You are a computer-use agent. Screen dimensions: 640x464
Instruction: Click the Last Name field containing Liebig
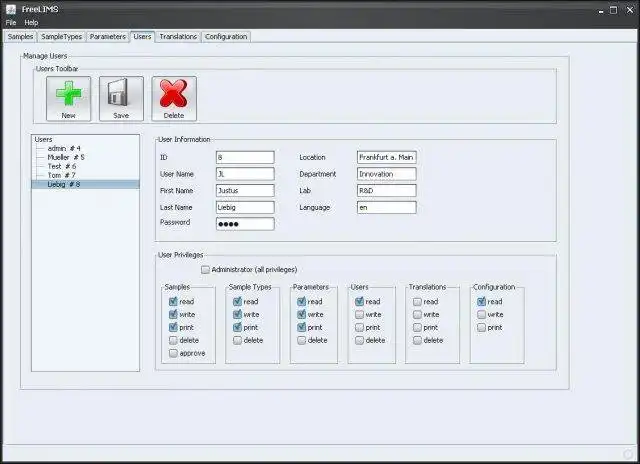click(x=245, y=207)
